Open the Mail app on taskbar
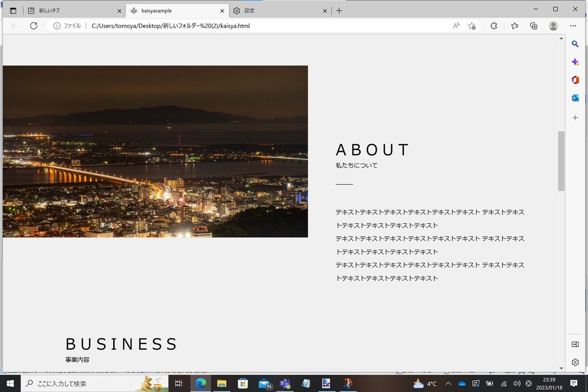This screenshot has height=392, width=588. click(x=265, y=383)
